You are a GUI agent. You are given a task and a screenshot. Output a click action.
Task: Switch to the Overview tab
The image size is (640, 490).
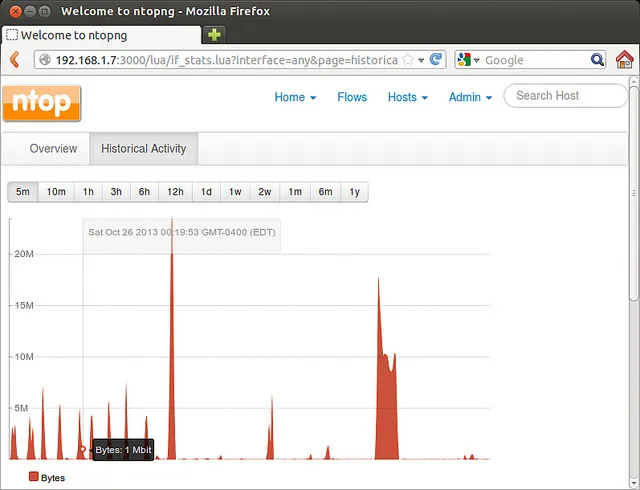click(x=53, y=149)
